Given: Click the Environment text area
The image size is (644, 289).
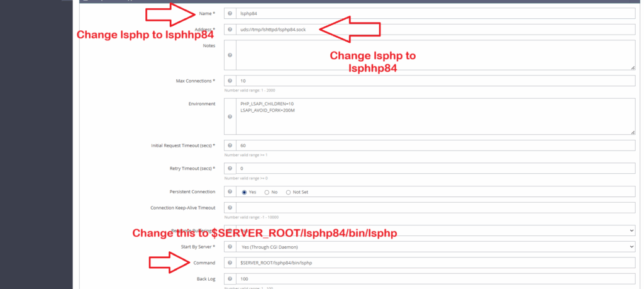Looking at the screenshot, I should pos(435,116).
